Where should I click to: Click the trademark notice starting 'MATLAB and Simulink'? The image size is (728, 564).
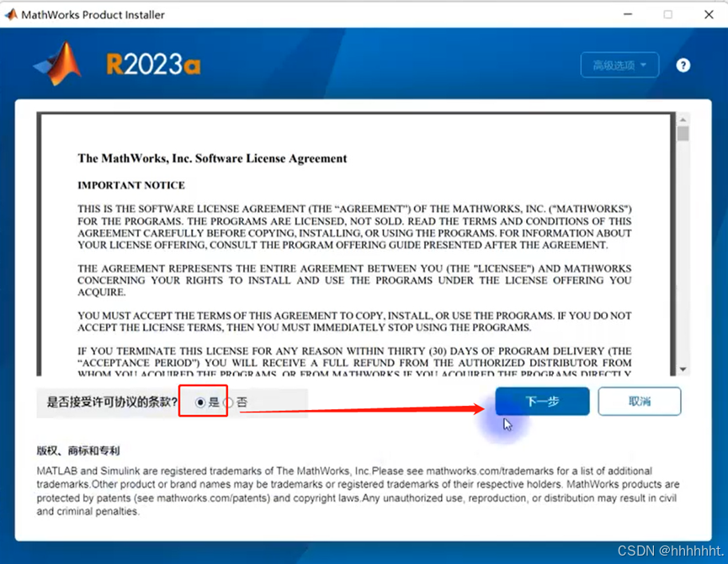coord(358,491)
